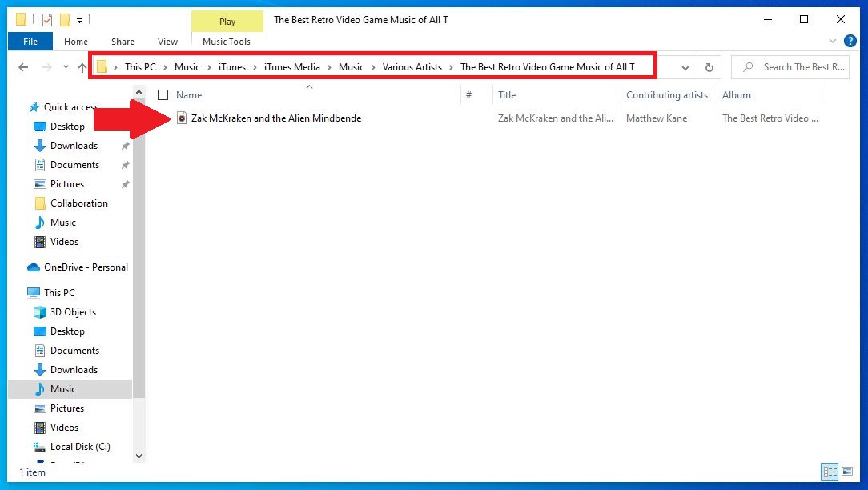Check the checkbox next to Name column header

(x=165, y=94)
